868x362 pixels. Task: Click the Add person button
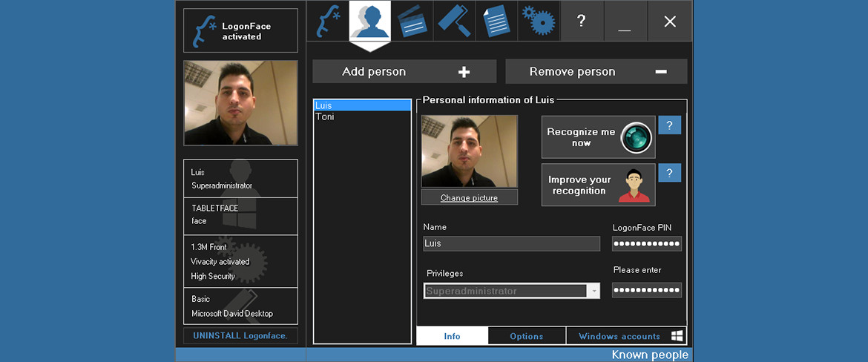pyautogui.click(x=404, y=71)
